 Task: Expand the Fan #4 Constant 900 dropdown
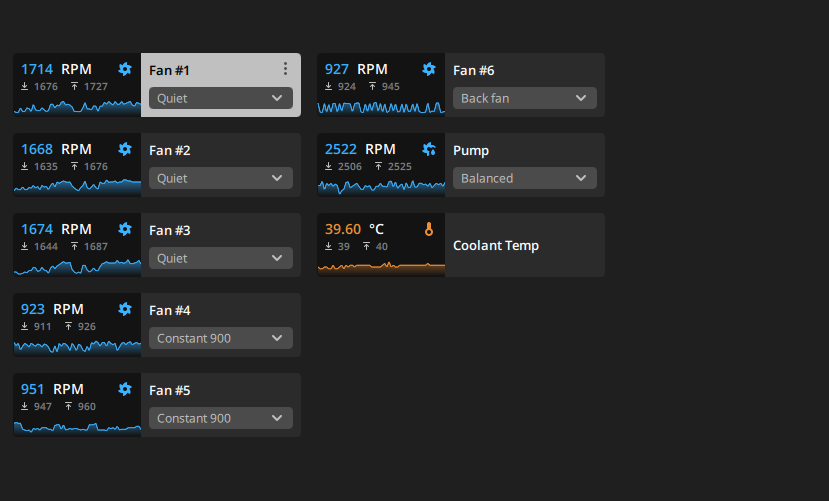pyautogui.click(x=221, y=338)
